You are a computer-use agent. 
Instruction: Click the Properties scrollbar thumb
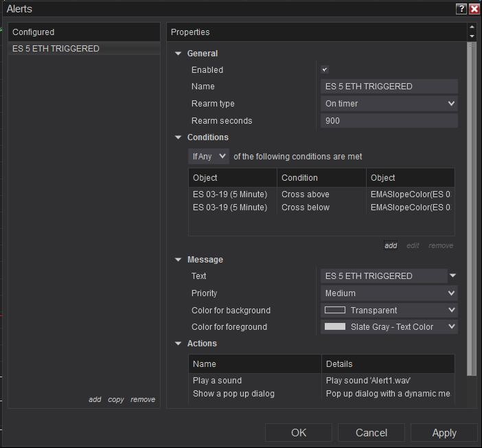pyautogui.click(x=472, y=210)
